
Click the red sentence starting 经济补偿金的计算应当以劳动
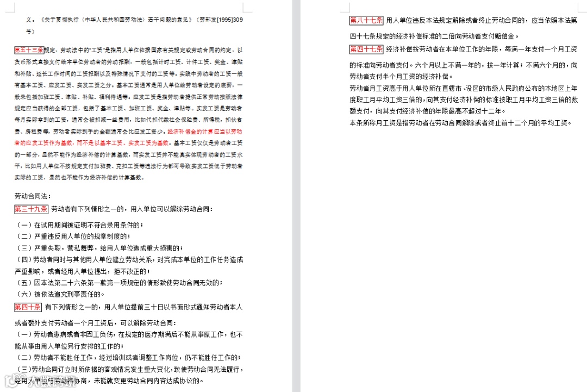click(128, 138)
